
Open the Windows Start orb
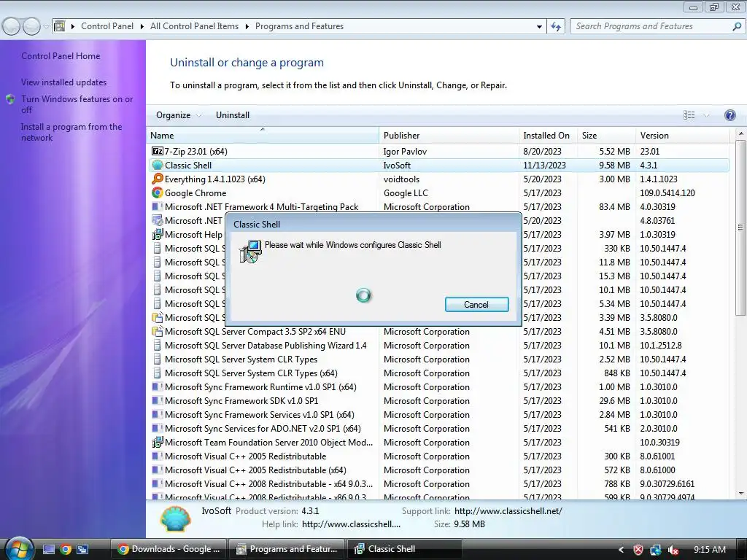[x=19, y=550]
